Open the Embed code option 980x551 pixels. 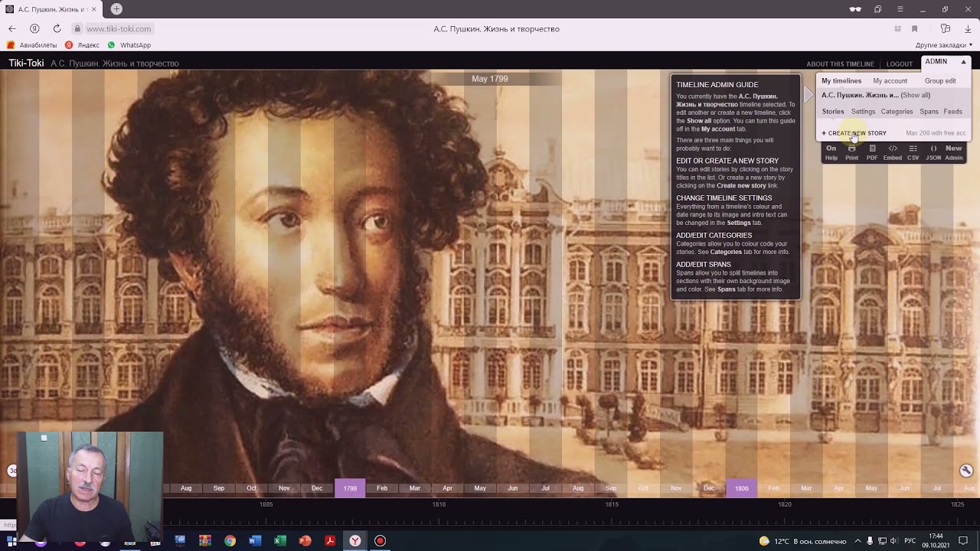coord(893,152)
